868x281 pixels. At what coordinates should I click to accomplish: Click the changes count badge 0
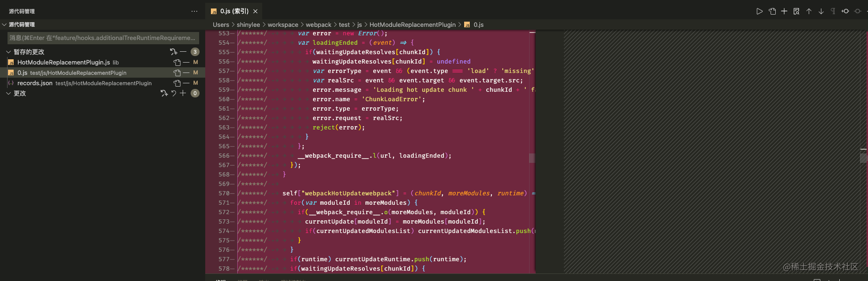pyautogui.click(x=195, y=93)
